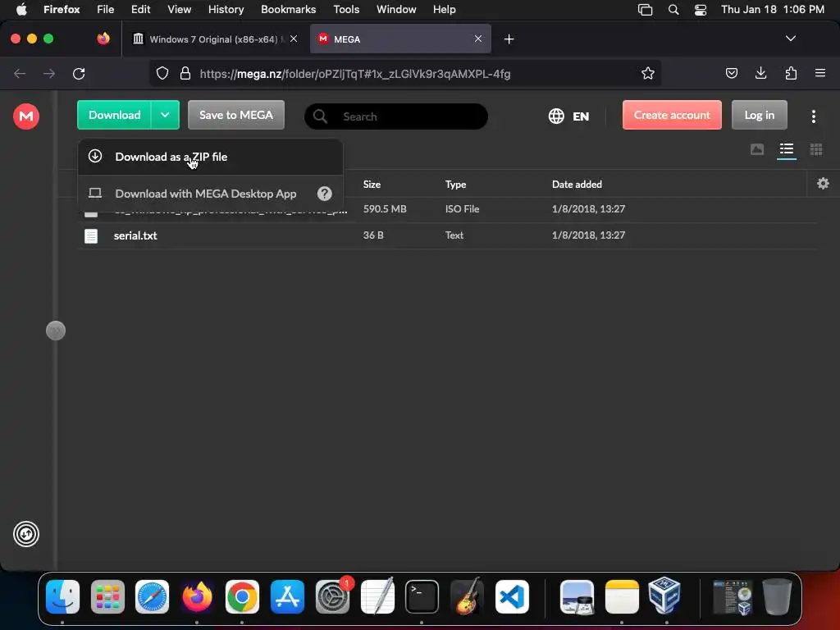Open the History menu
Screen dimensions: 840x630
[x=226, y=9]
